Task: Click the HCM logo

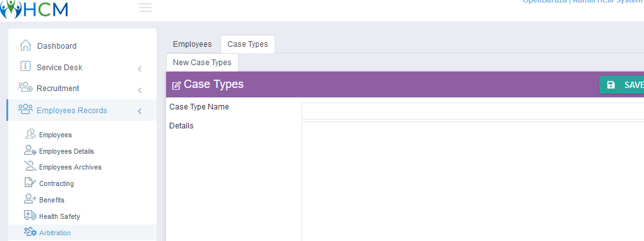Action: 33,9
